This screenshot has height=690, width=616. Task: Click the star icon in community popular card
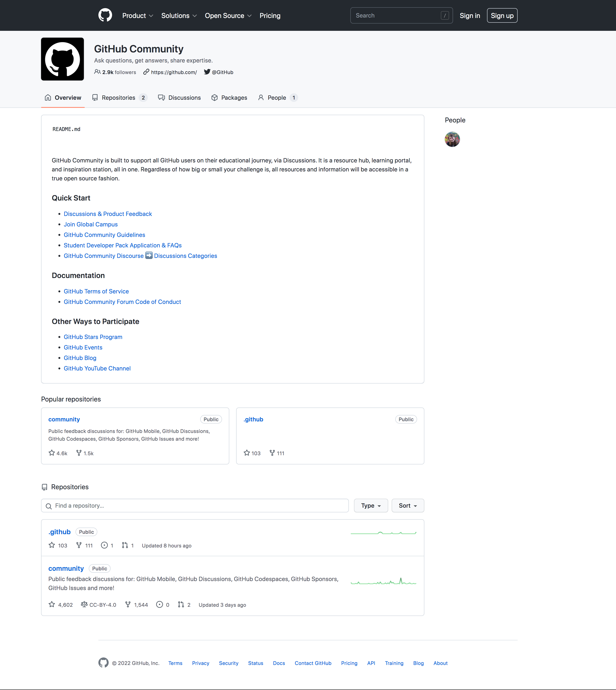click(x=52, y=453)
